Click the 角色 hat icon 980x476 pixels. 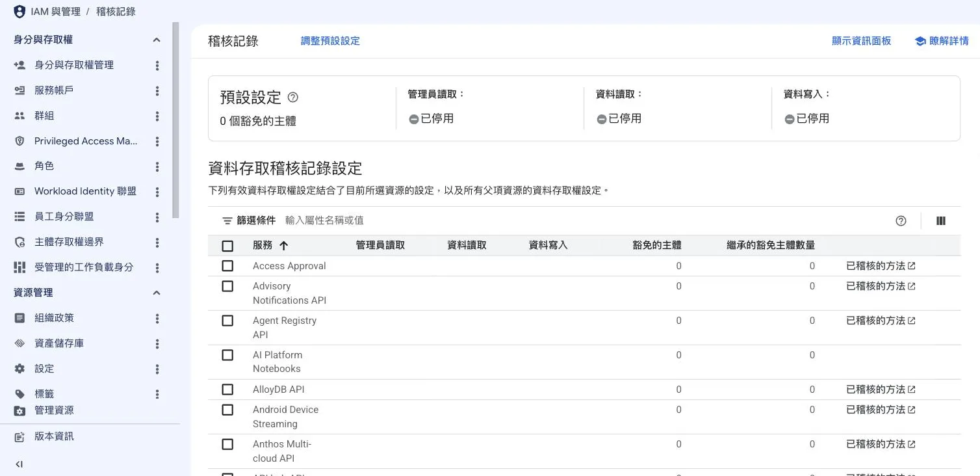point(19,166)
